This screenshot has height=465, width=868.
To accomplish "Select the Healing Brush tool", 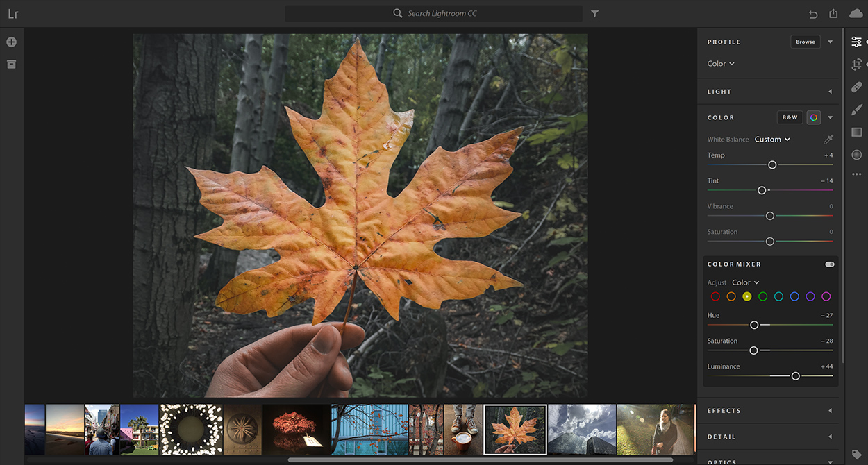I will [x=856, y=87].
